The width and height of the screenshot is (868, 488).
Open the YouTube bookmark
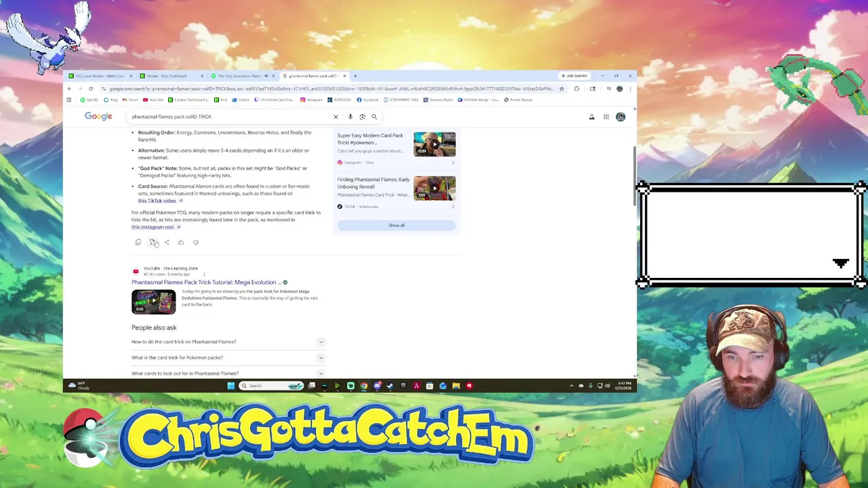(153, 100)
